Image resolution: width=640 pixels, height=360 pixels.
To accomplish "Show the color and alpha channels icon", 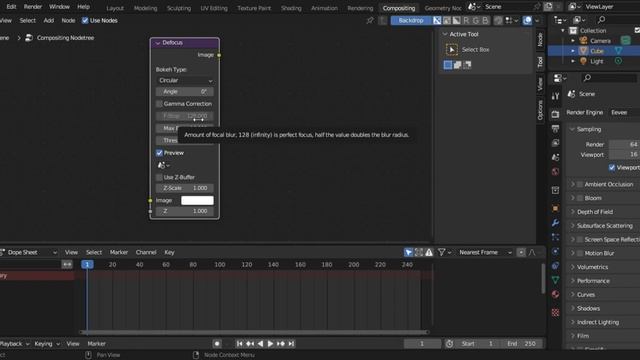I will (437, 20).
